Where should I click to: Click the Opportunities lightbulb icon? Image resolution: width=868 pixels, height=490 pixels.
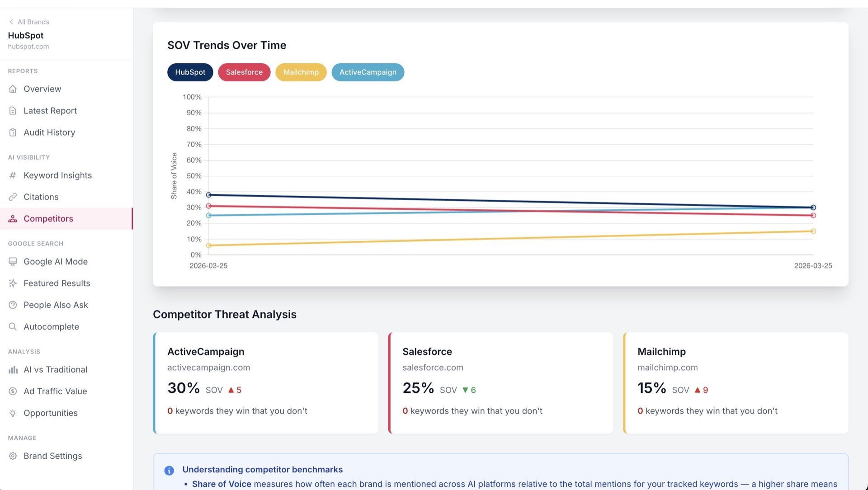coord(13,413)
